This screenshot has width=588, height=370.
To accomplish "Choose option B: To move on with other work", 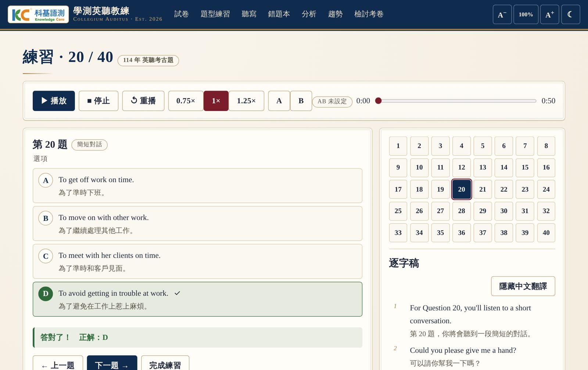I will click(x=197, y=223).
